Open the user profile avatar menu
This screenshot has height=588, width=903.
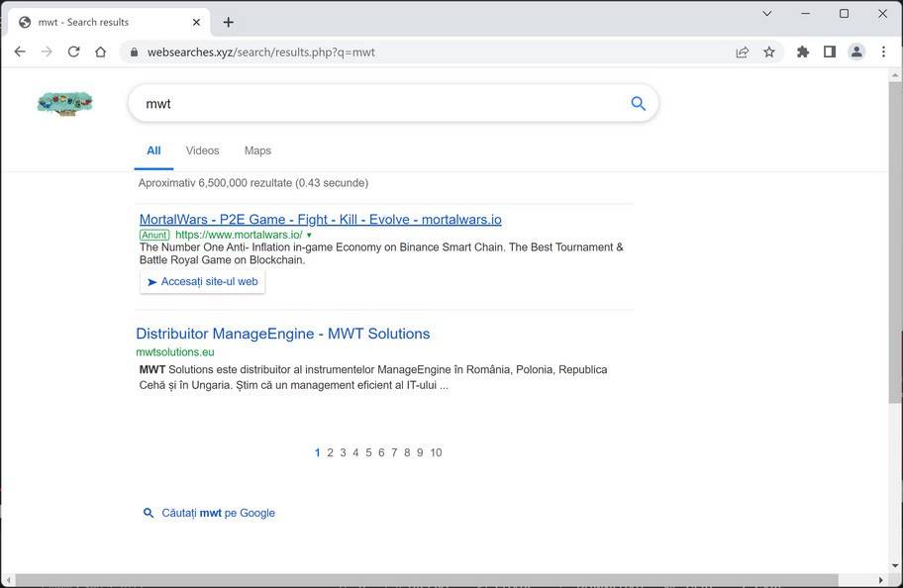click(x=856, y=52)
